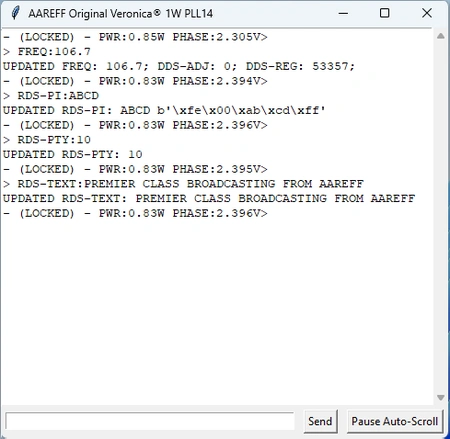This screenshot has width=450, height=439.
Task: Click the "> RDS-PTY:10" command line
Action: [47, 140]
